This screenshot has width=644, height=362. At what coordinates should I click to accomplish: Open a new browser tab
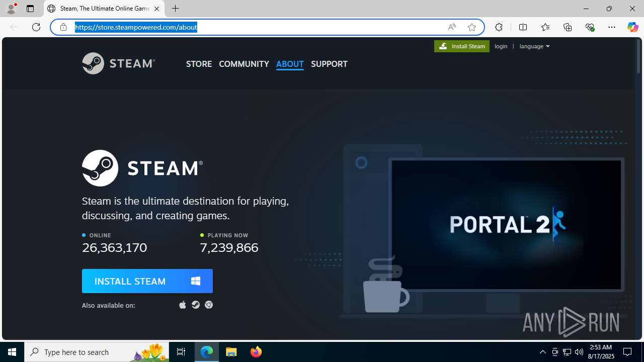pyautogui.click(x=175, y=9)
